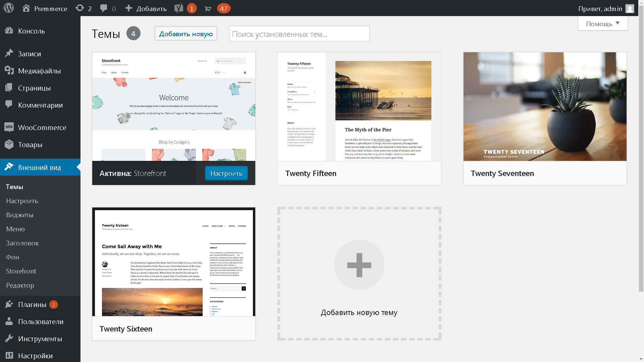Click the Товары box icon
The width and height of the screenshot is (644, 362).
[x=9, y=144]
